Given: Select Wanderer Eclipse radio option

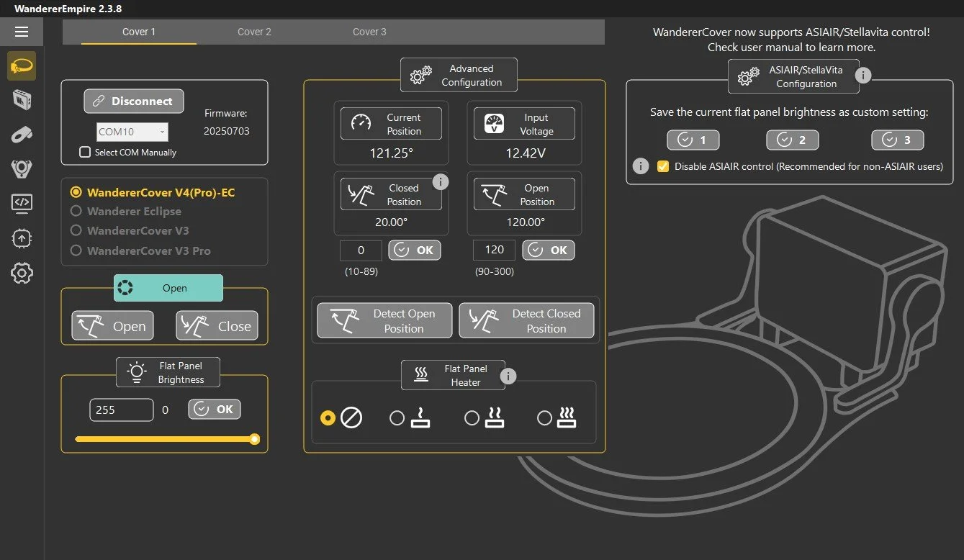Looking at the screenshot, I should coord(76,212).
